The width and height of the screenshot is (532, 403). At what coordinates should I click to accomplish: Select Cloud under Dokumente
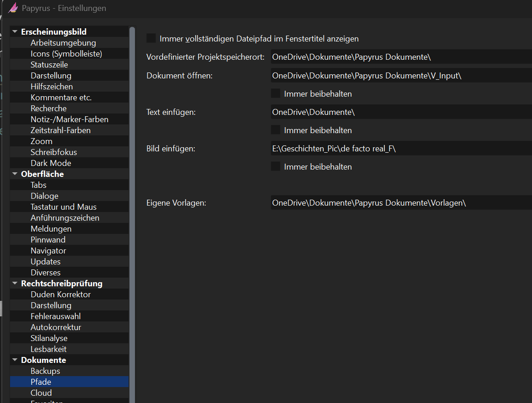[41, 393]
